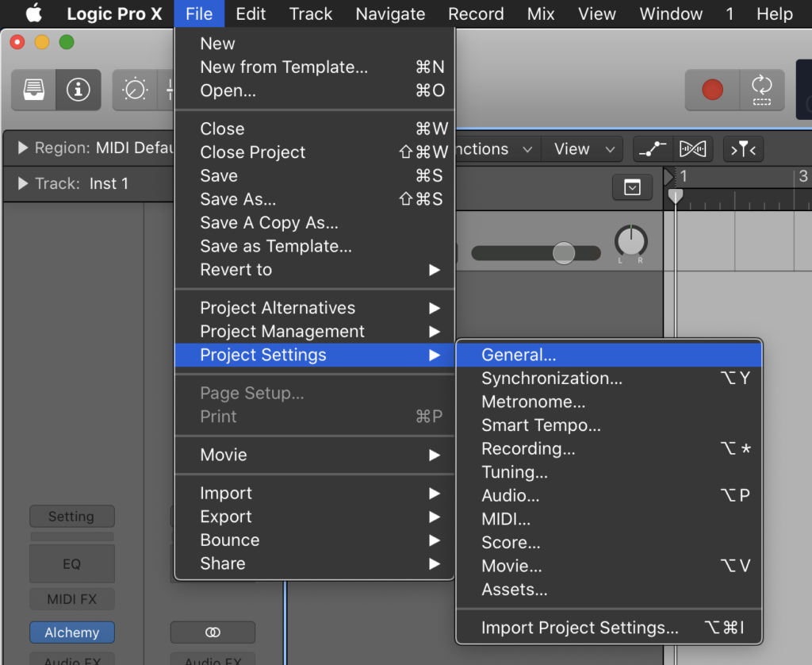Choose Save as Template…
Image resolution: width=812 pixels, height=665 pixels.
click(315, 246)
